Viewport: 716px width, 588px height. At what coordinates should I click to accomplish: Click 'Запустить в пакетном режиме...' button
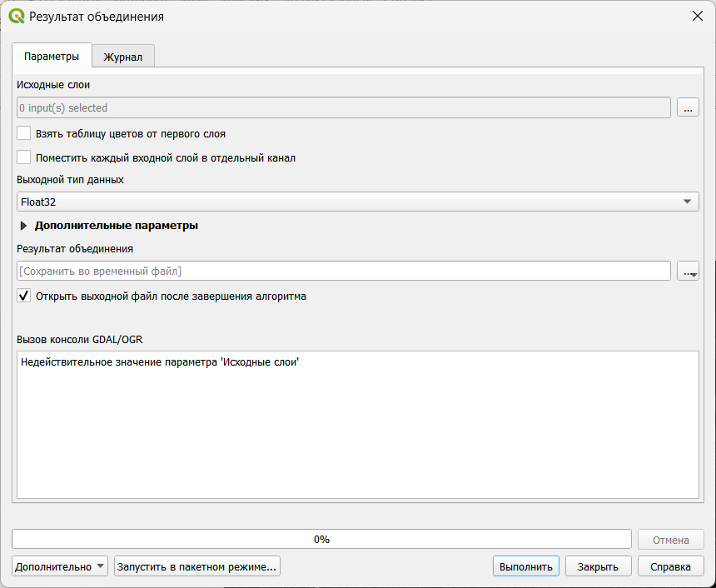coord(197,566)
